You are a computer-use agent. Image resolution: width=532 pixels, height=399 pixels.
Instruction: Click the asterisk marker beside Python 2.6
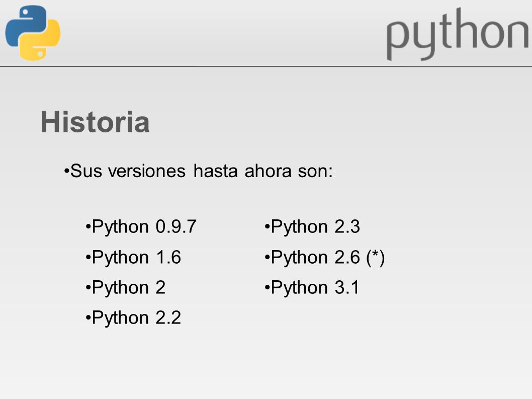pos(375,255)
